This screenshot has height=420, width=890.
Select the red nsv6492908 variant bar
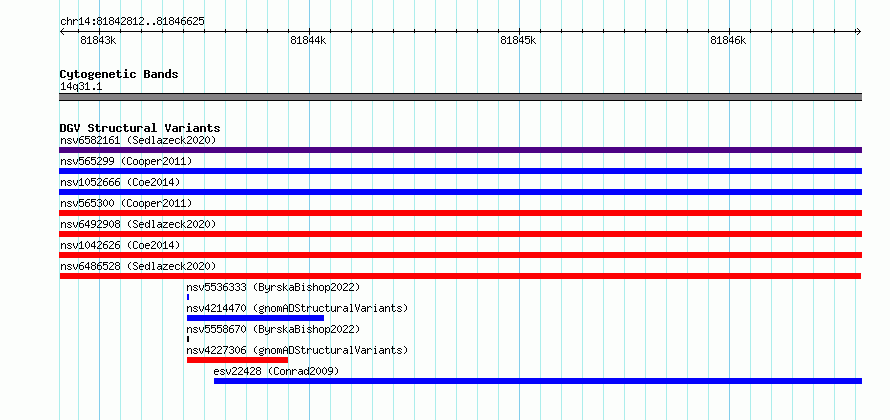(x=460, y=234)
